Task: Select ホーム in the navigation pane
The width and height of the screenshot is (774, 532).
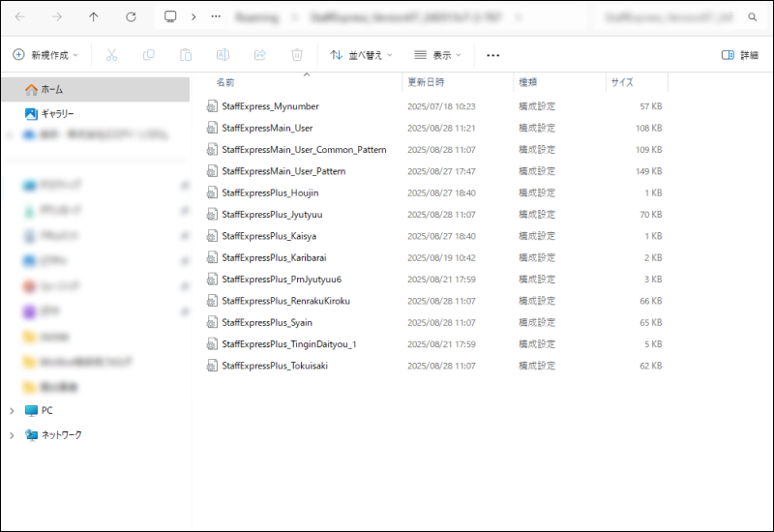Action: click(96, 89)
